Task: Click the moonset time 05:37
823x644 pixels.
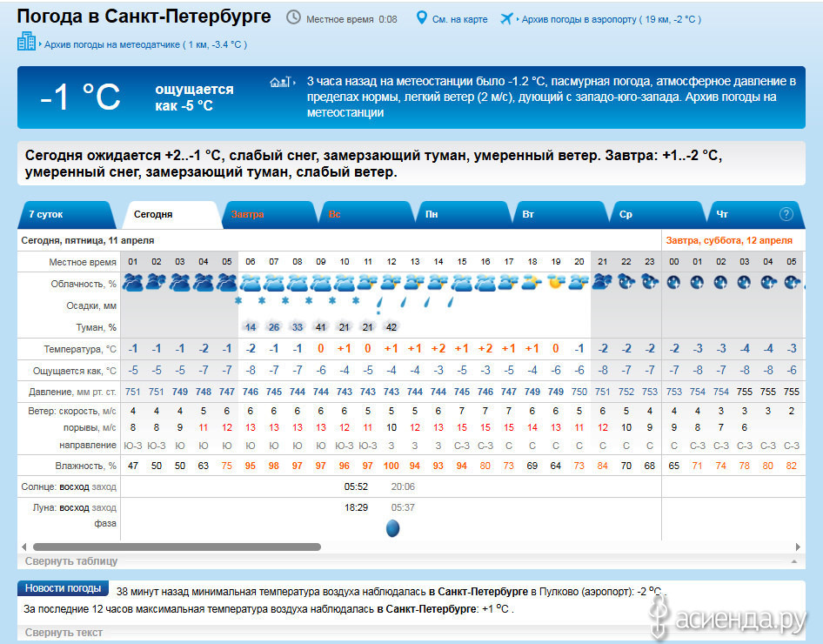Action: pos(403,507)
